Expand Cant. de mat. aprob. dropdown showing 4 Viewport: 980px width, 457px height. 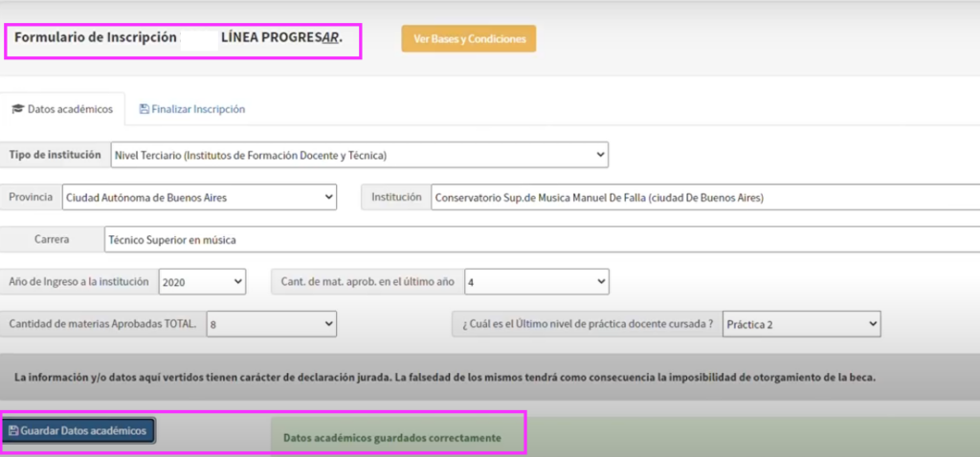(x=537, y=282)
